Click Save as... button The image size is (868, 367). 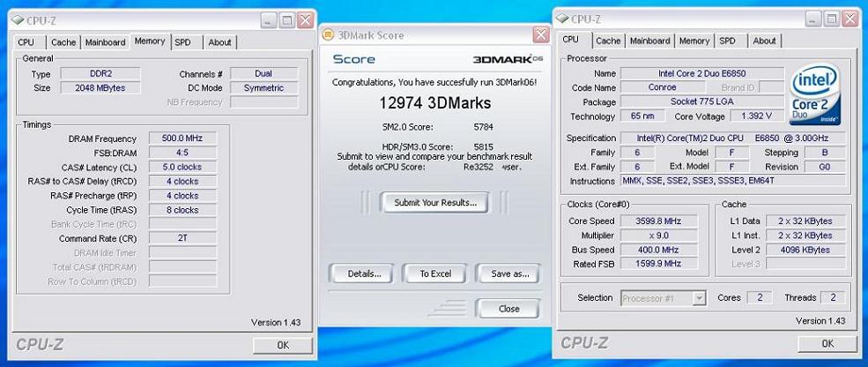pyautogui.click(x=508, y=273)
